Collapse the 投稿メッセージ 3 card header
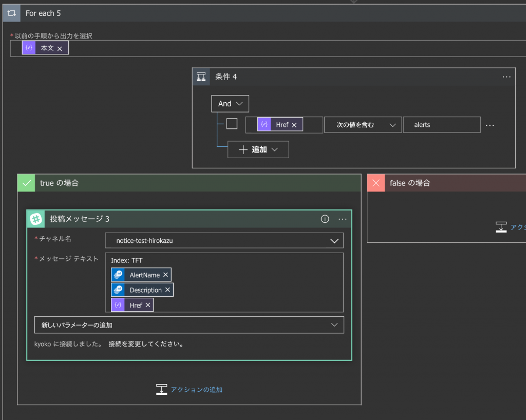Viewport: 526px width, 420px height. click(189, 219)
